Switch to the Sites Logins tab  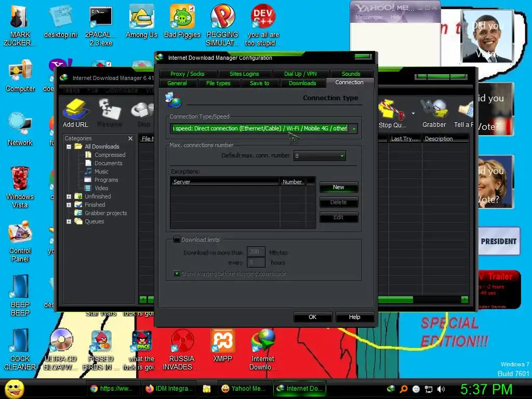tap(244, 74)
